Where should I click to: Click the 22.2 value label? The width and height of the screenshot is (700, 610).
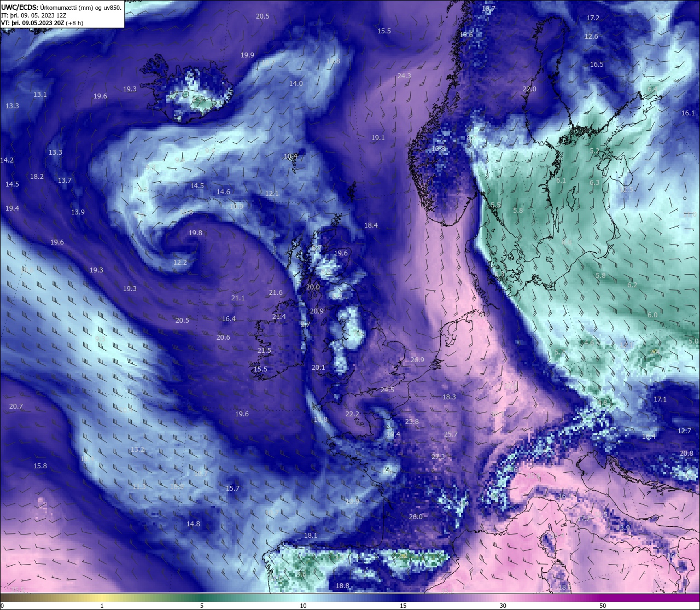(352, 414)
